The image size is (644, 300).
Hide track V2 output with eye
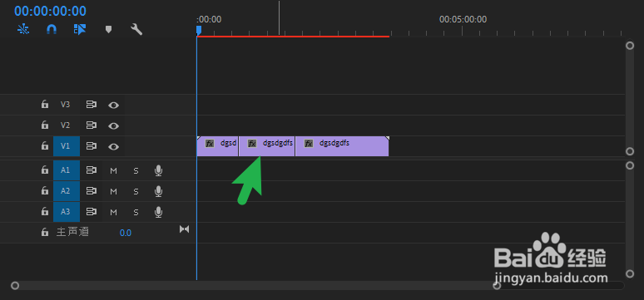click(113, 125)
